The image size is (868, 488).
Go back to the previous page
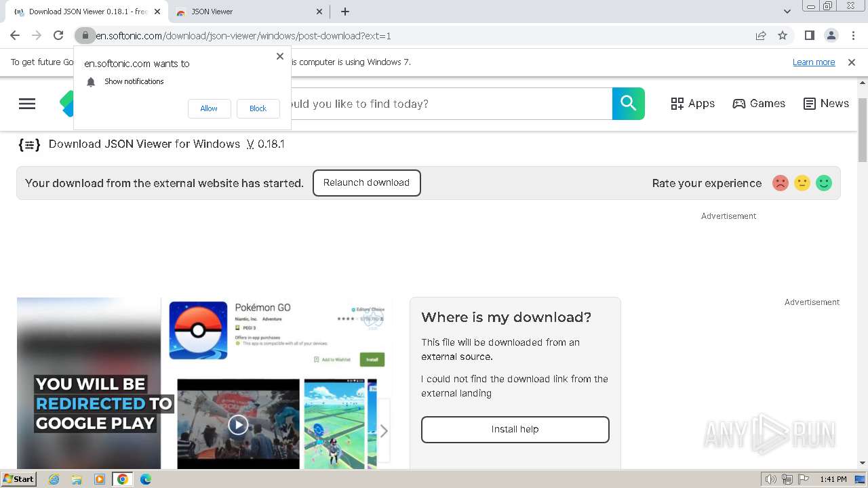click(15, 36)
